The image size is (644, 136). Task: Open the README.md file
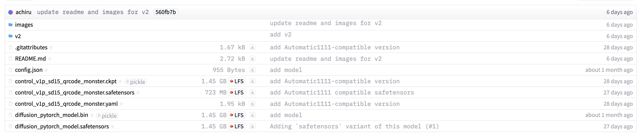coord(30,59)
